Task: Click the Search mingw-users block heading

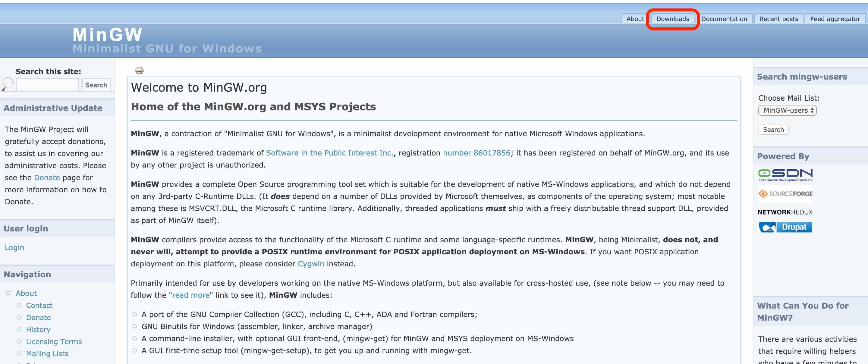Action: tap(802, 77)
